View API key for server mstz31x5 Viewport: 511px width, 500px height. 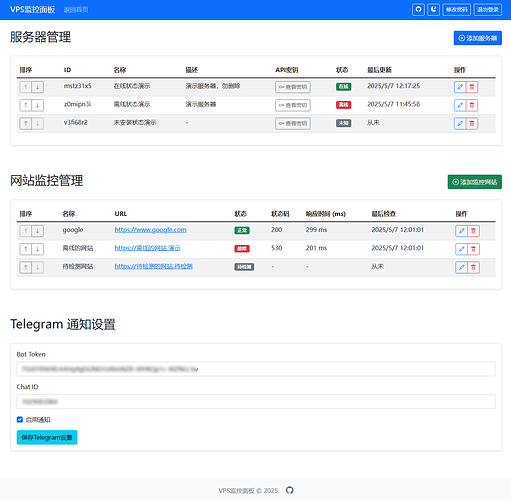tap(293, 87)
